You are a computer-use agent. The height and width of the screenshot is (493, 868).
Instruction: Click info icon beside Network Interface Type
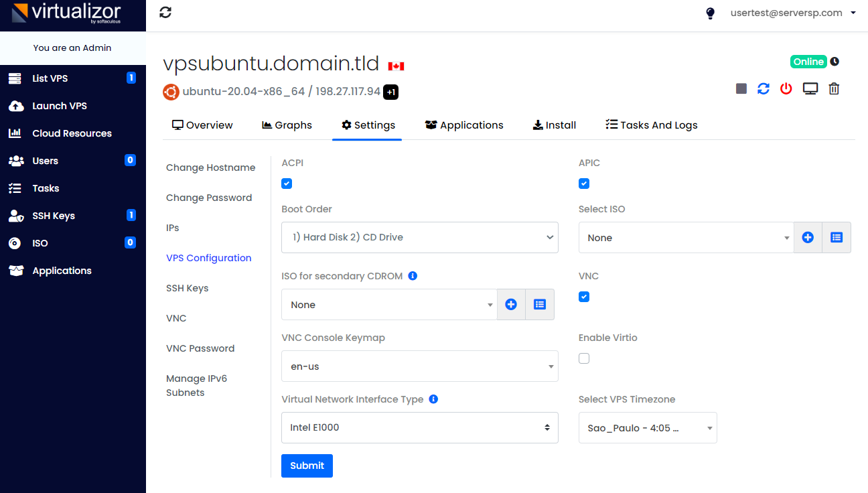(433, 399)
